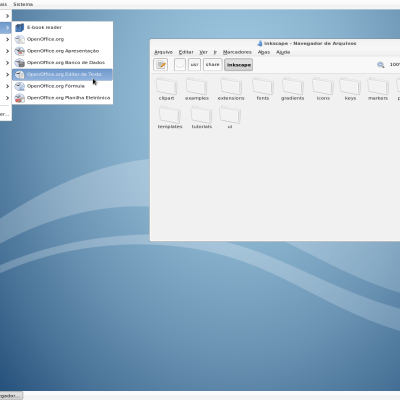Click the Planilha Eletrônica spreadsheet icon

point(20,98)
